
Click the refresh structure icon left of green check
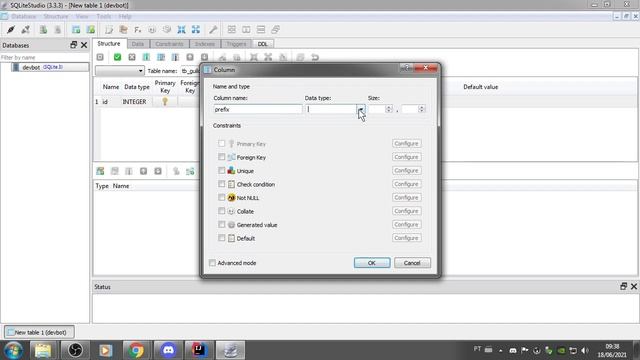tap(100, 57)
